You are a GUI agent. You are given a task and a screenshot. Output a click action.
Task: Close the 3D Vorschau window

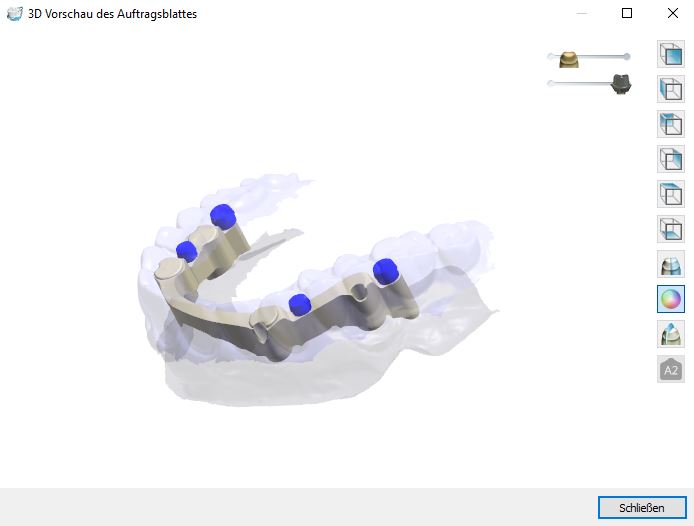coord(673,13)
